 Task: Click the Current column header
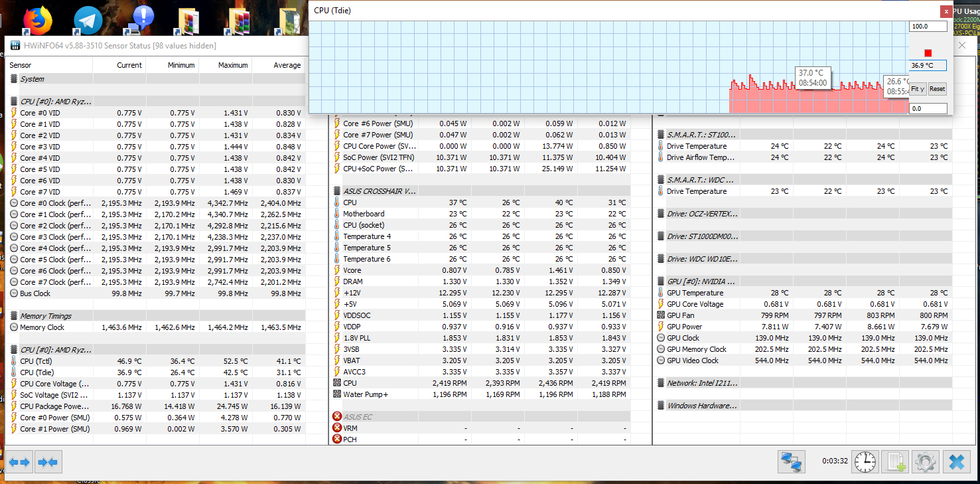click(119, 65)
